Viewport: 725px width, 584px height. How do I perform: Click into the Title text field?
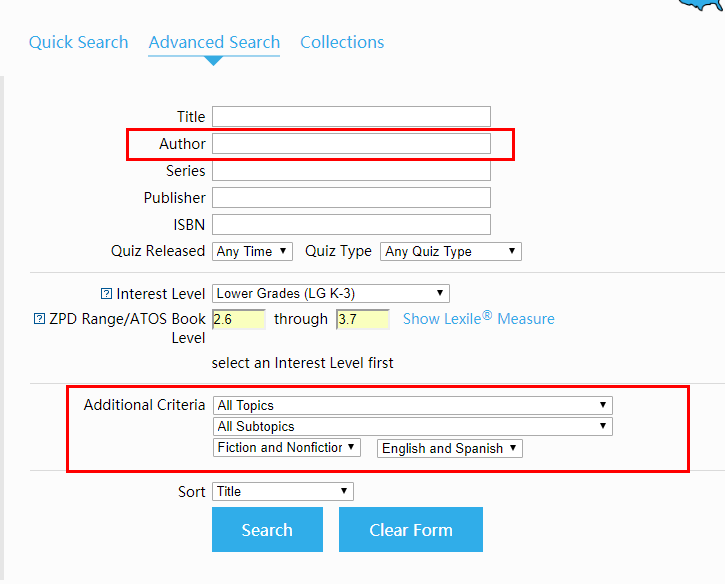click(351, 117)
